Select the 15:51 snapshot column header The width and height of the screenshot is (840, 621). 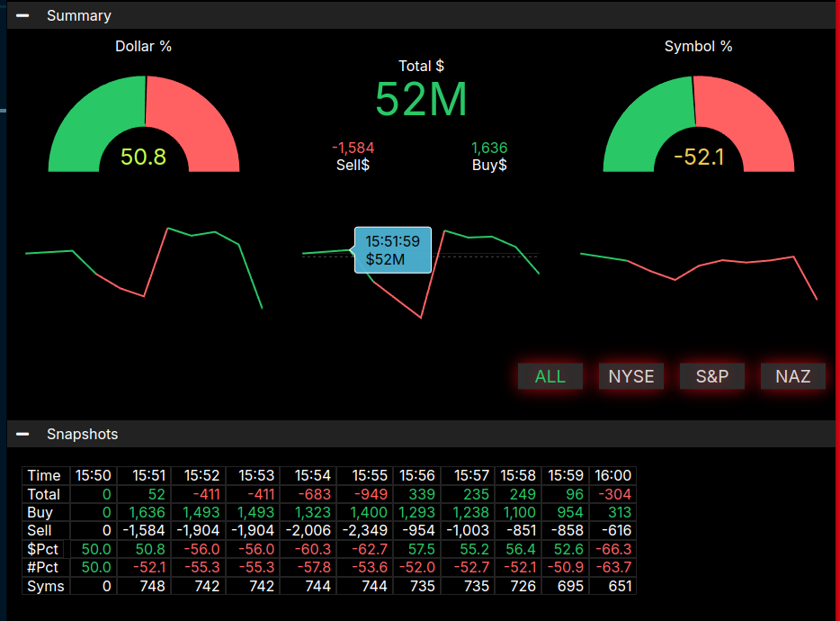[149, 475]
